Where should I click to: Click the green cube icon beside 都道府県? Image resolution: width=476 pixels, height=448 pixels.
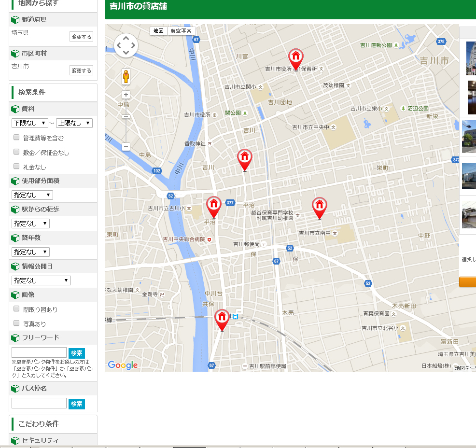click(x=15, y=20)
